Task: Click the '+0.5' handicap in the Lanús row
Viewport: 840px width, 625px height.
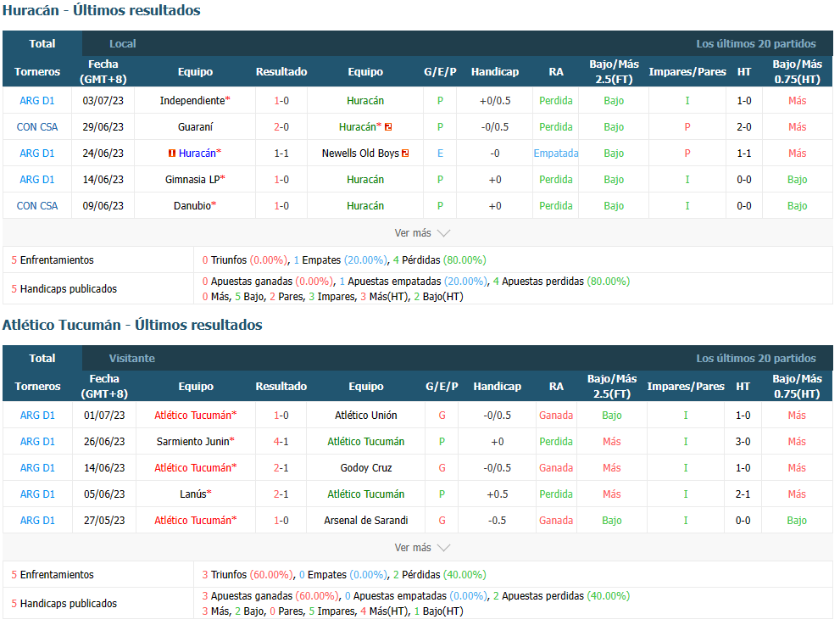Action: pyautogui.click(x=498, y=494)
